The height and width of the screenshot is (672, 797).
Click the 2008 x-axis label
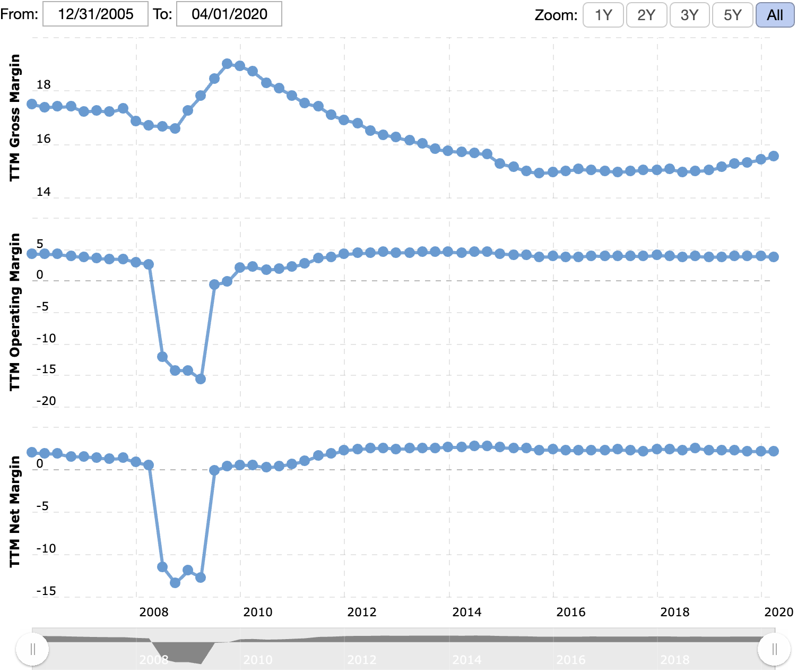153,612
